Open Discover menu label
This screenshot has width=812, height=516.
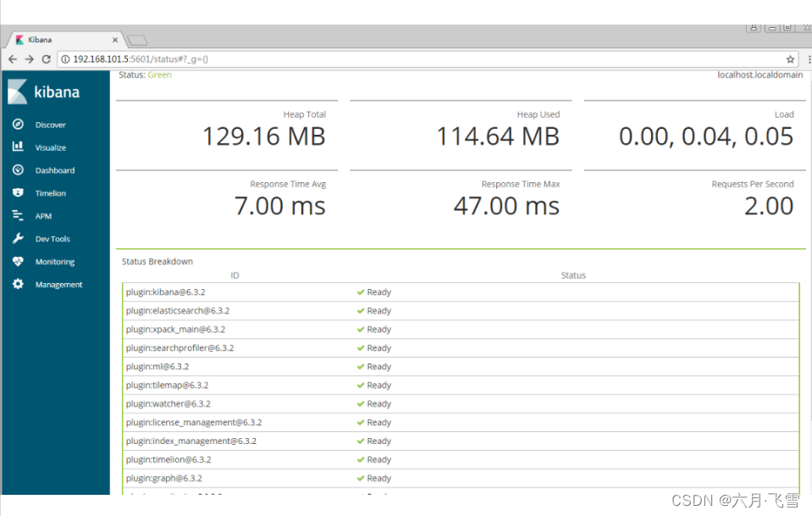(x=50, y=125)
